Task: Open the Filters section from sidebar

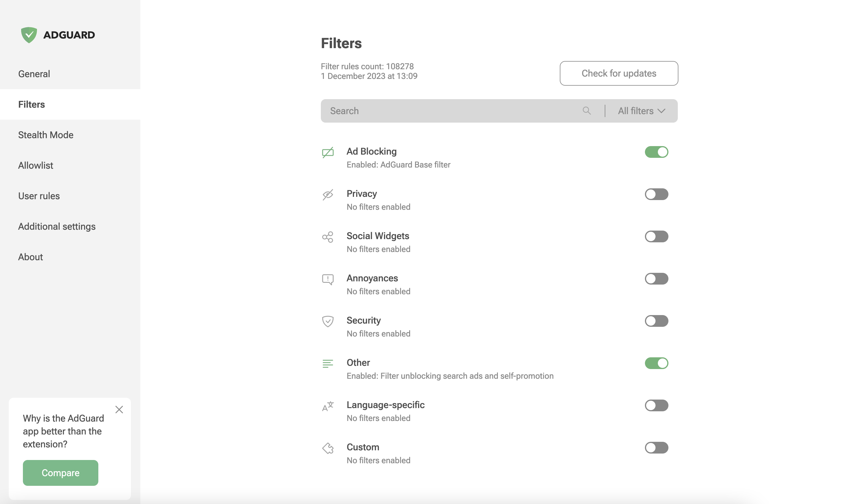Action: click(31, 104)
